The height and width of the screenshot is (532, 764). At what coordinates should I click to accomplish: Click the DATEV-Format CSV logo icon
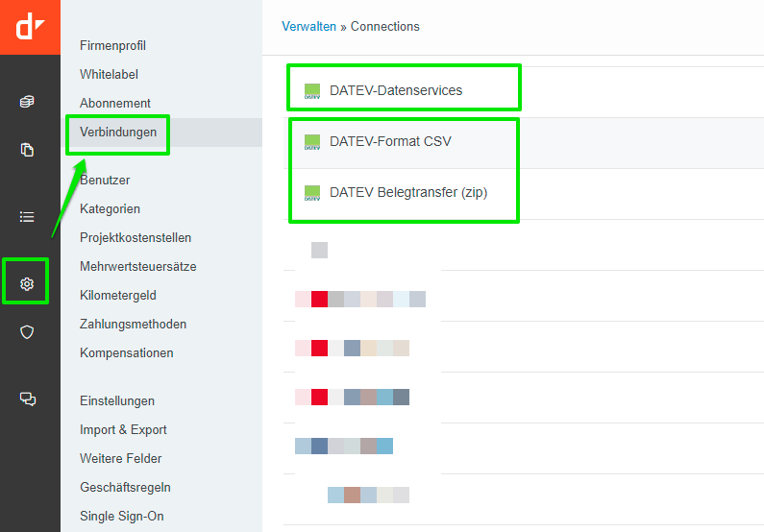[311, 142]
